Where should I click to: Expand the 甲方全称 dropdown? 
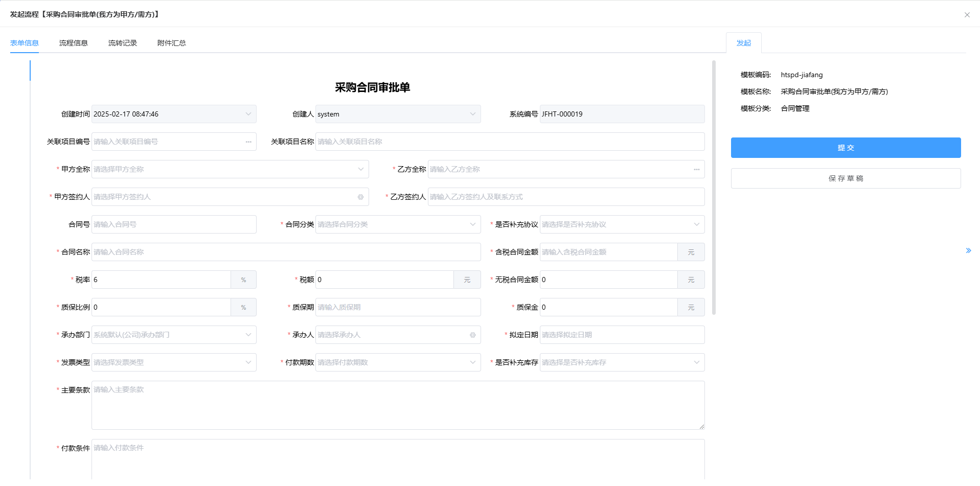pyautogui.click(x=231, y=169)
